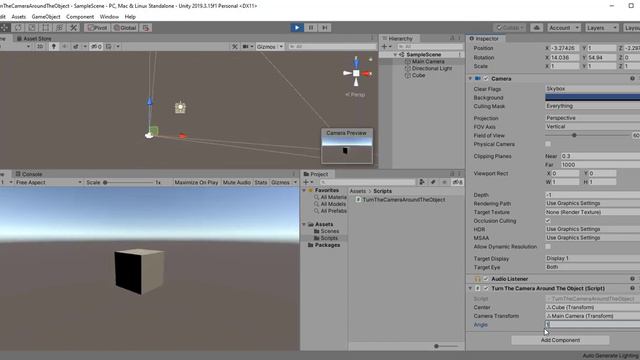Disable the Audio Listener component checkbox
Viewport: 640px width, 360px height.
pyautogui.click(x=486, y=279)
